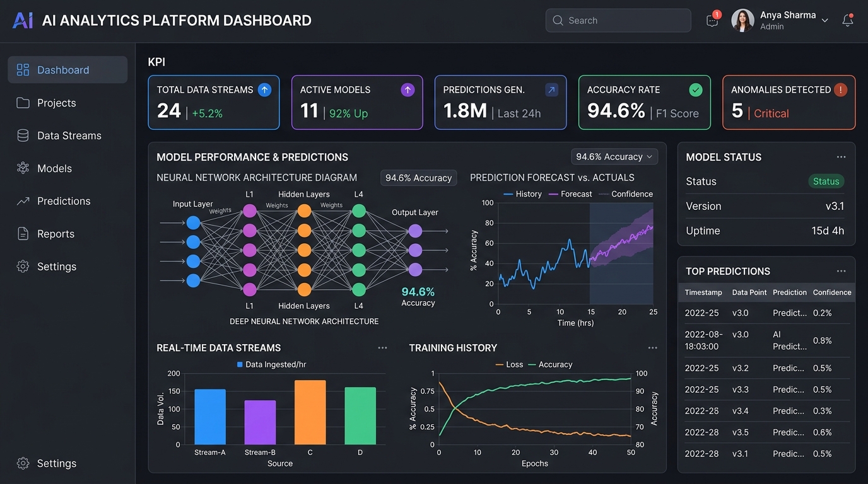Screen dimensions: 868x484
Task: Sort the table by the Timestamp column header
Action: (703, 292)
